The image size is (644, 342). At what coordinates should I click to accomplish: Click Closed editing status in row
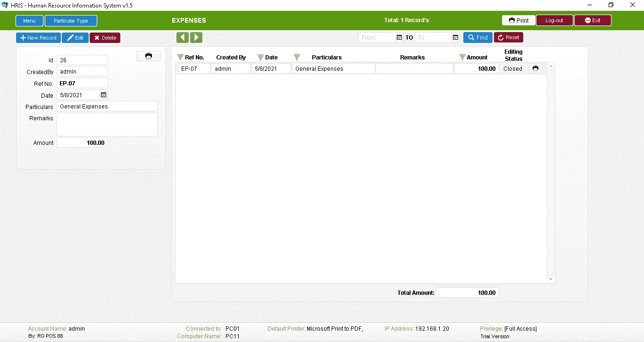[513, 69]
